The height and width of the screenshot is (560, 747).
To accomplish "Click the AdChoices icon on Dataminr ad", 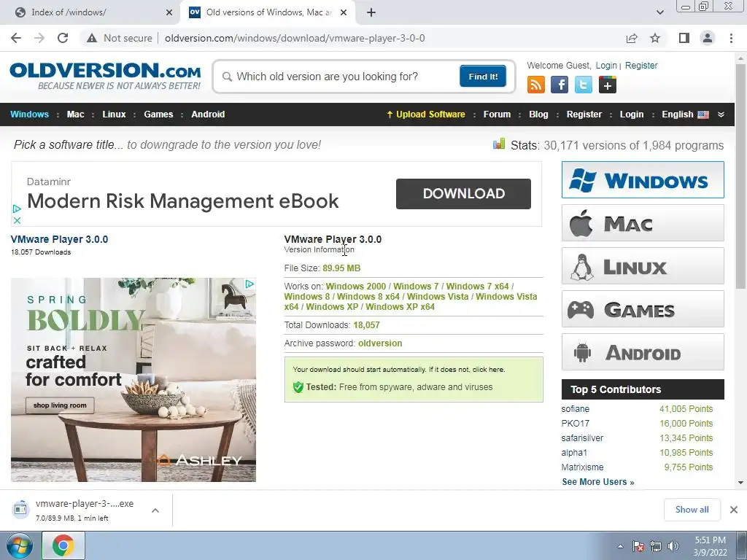I will click(x=17, y=209).
